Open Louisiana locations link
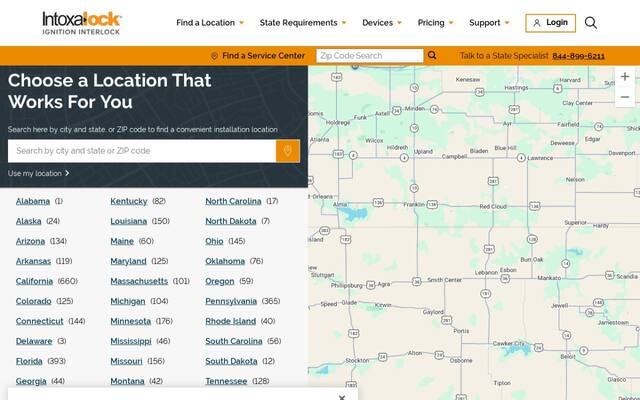This screenshot has width=640, height=400. coord(129,221)
